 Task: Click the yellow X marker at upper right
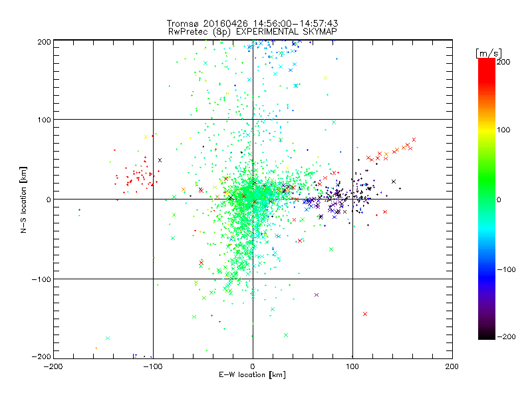tap(325, 78)
